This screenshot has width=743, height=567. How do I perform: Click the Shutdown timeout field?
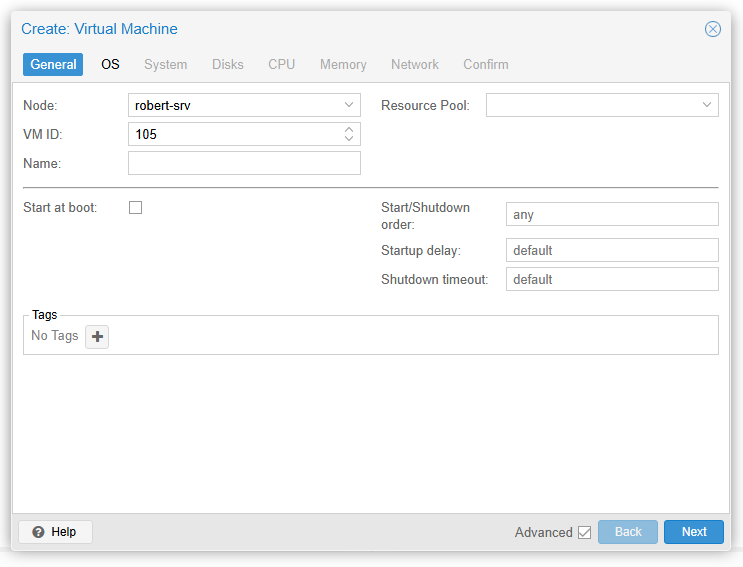click(x=611, y=280)
